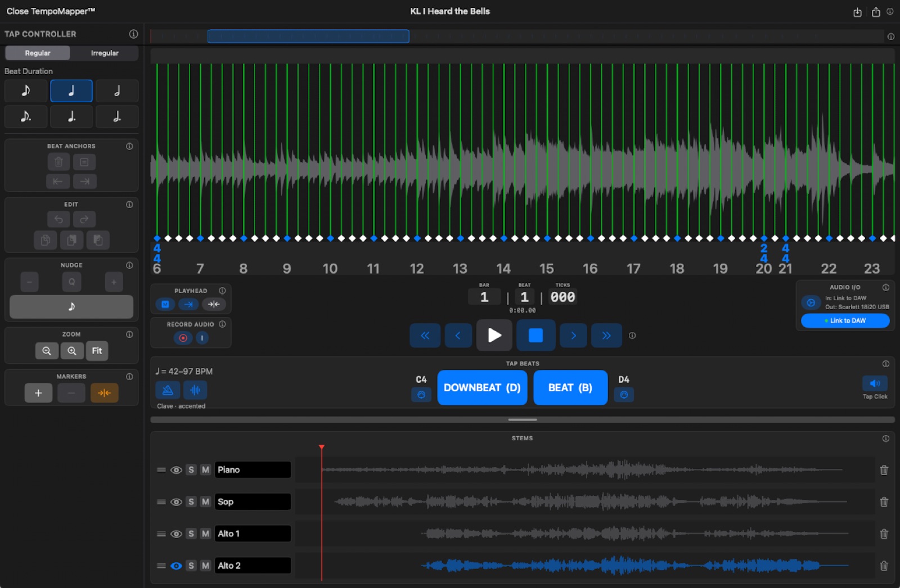Mute the Sop stem
Screen dimensions: 900x588
[x=205, y=502]
